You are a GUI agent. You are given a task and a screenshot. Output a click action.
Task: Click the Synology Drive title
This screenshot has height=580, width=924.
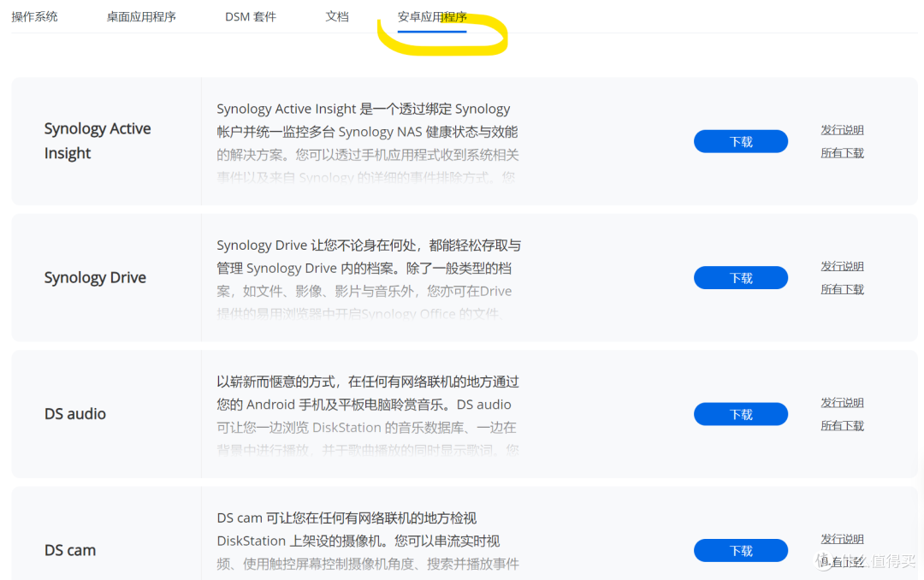pyautogui.click(x=95, y=277)
